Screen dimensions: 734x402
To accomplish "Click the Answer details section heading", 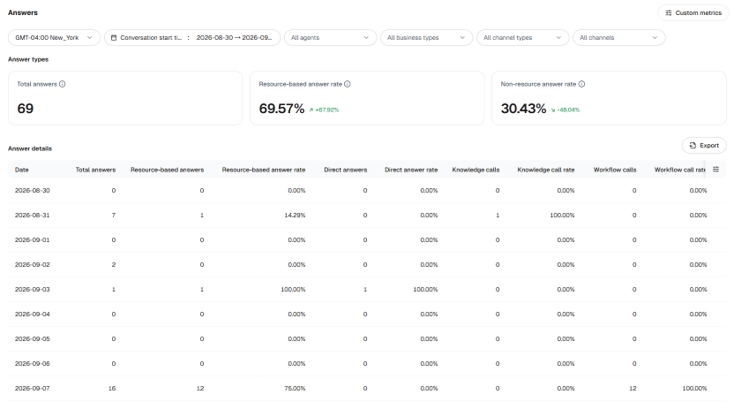I will tap(30, 148).
